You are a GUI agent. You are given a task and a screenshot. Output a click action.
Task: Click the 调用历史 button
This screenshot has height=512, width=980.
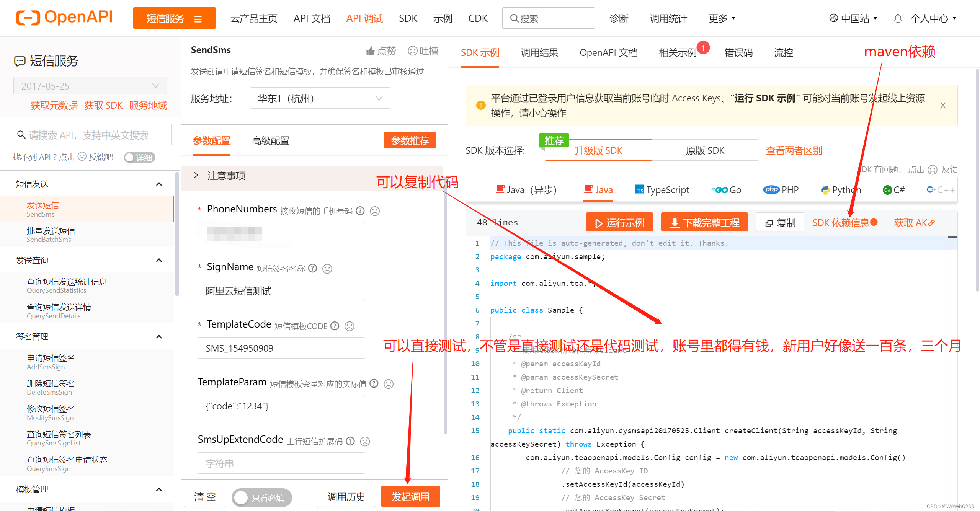[x=346, y=497]
